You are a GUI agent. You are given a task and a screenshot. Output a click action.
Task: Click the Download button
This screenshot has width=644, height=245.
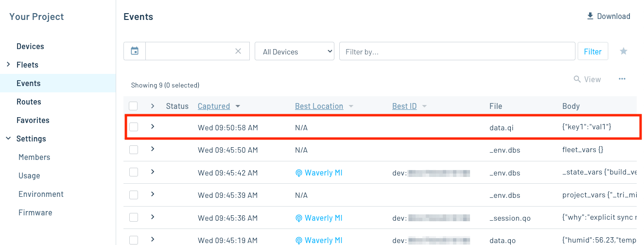click(x=609, y=16)
